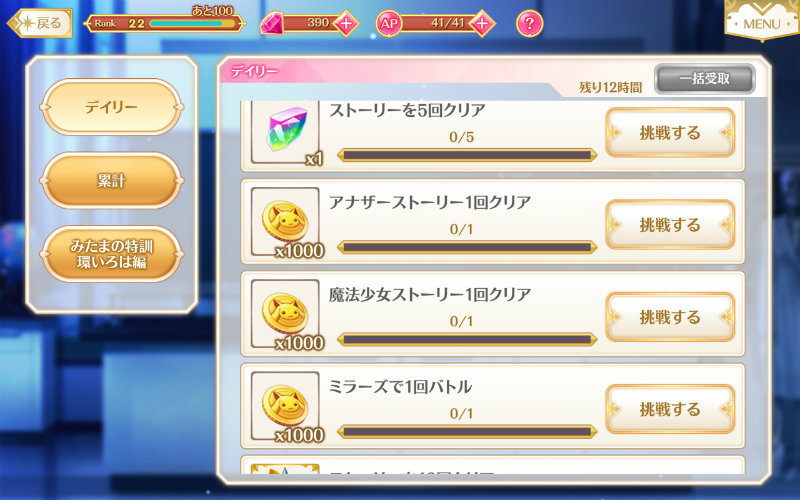The image size is (800, 500).
Task: Click the 魔法少女ストーリー progress bar
Action: (467, 339)
